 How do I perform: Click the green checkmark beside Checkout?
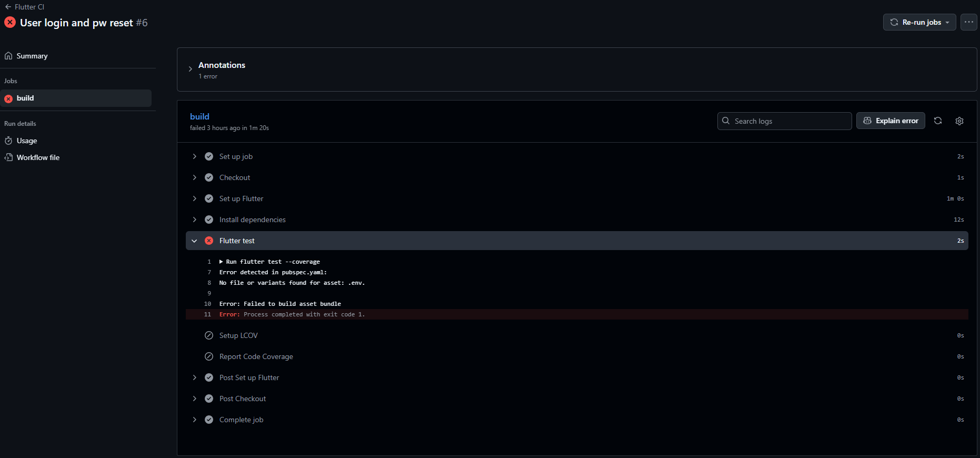(209, 177)
